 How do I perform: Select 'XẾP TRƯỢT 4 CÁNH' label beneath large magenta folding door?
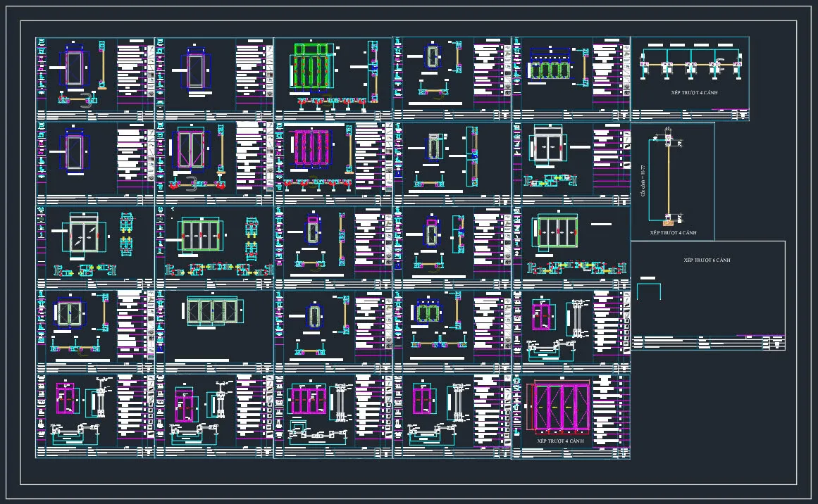pos(560,441)
